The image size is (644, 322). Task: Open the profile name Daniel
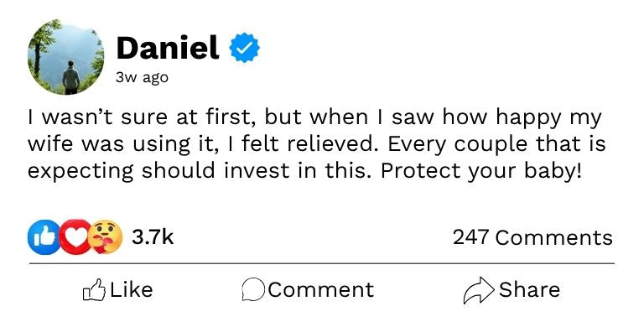point(168,48)
